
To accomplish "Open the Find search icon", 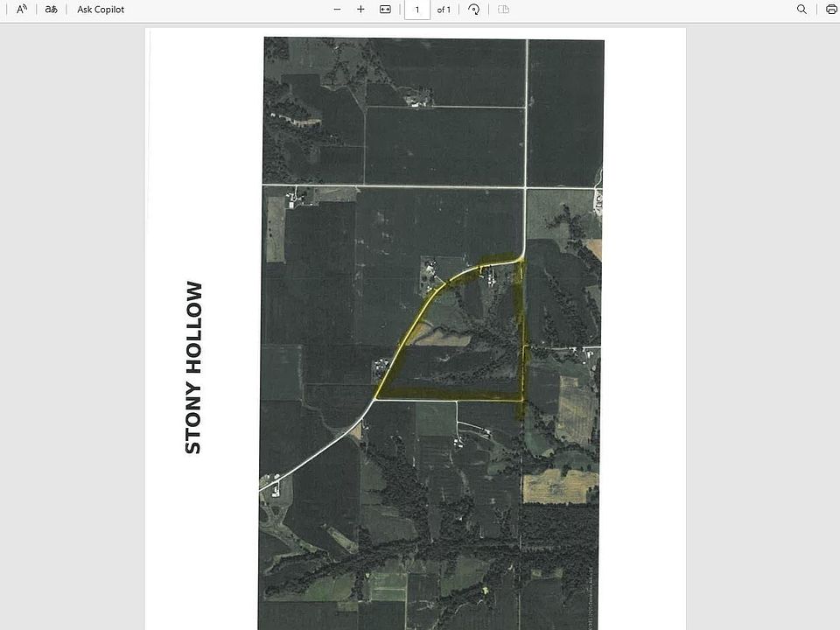I will [x=801, y=10].
